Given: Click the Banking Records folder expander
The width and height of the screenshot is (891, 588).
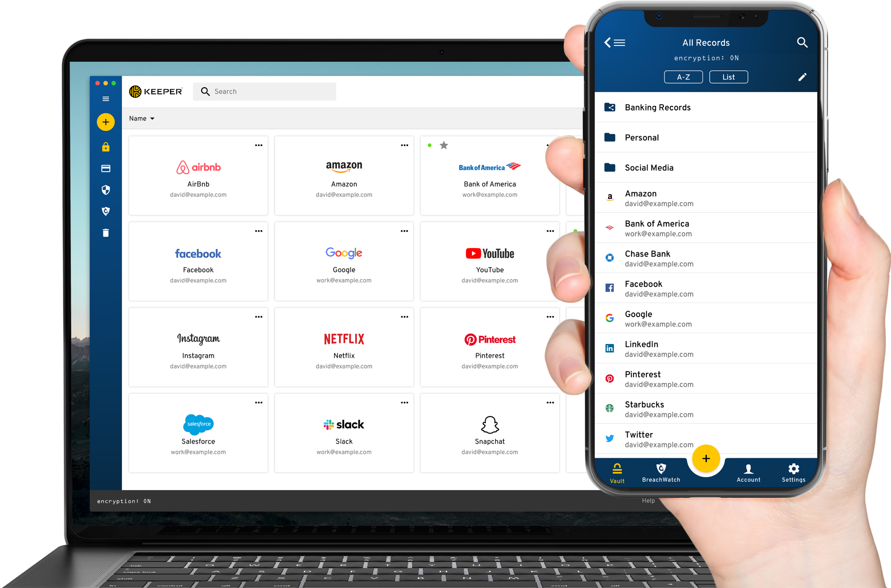Looking at the screenshot, I should click(x=610, y=108).
